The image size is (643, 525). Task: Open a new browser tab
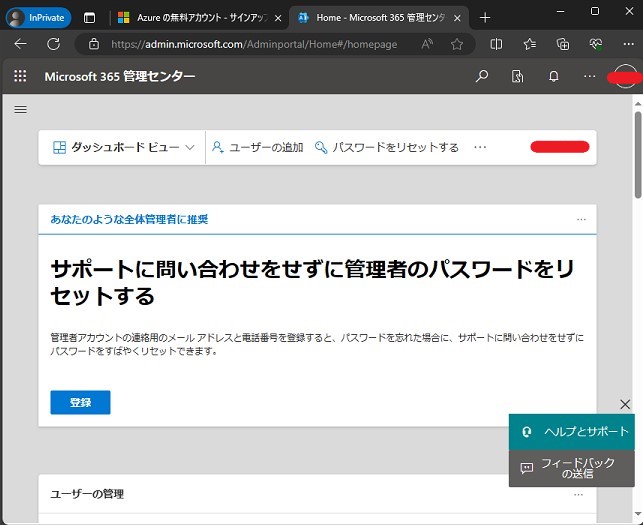coord(485,18)
